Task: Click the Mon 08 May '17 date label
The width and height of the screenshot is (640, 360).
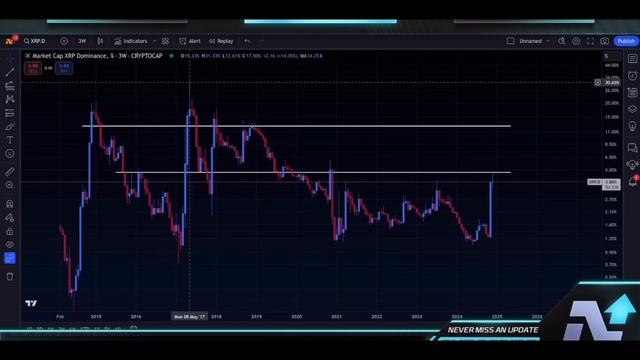Action: [189, 316]
